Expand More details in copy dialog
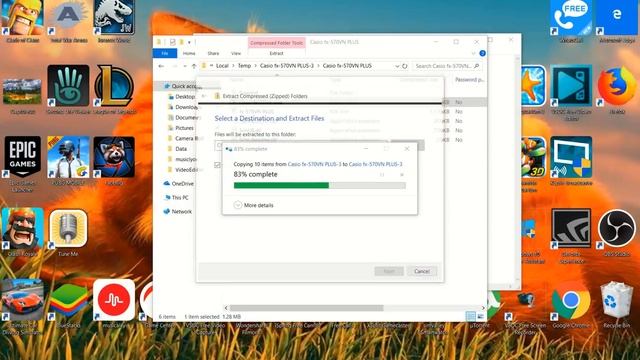 coord(253,205)
